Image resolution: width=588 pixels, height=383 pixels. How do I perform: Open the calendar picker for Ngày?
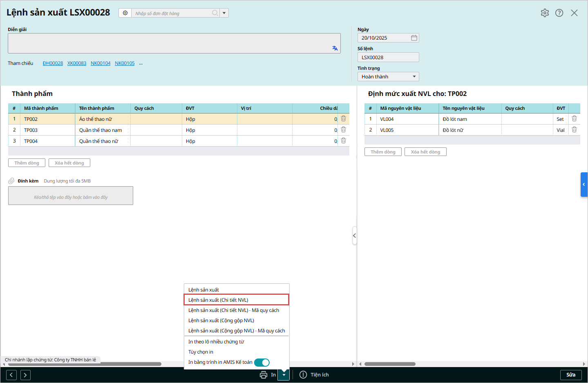[414, 38]
